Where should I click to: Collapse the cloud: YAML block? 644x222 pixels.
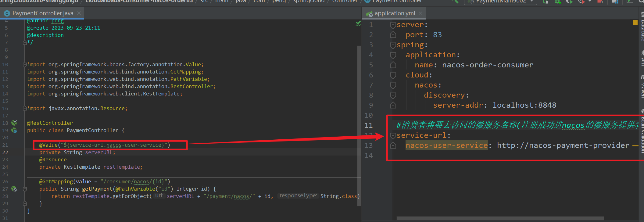pos(393,75)
